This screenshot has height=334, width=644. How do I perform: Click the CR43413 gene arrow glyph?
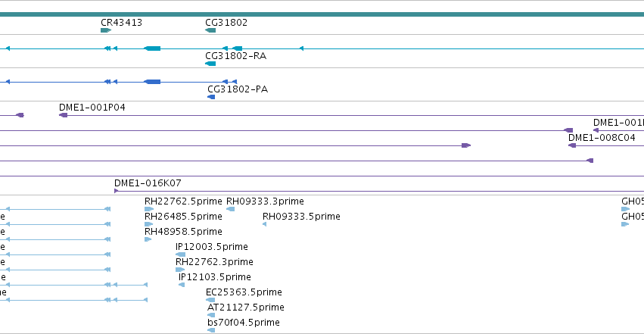point(106,30)
